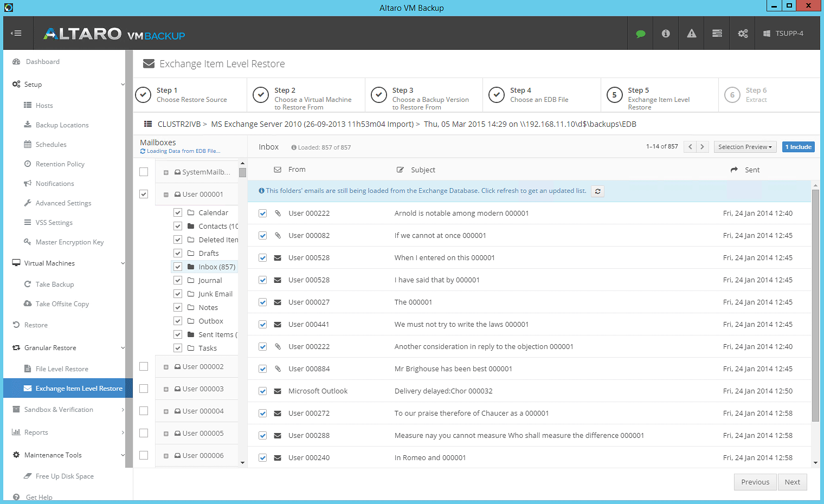Click the Previous button
Image resolution: width=824 pixels, height=504 pixels.
[755, 482]
